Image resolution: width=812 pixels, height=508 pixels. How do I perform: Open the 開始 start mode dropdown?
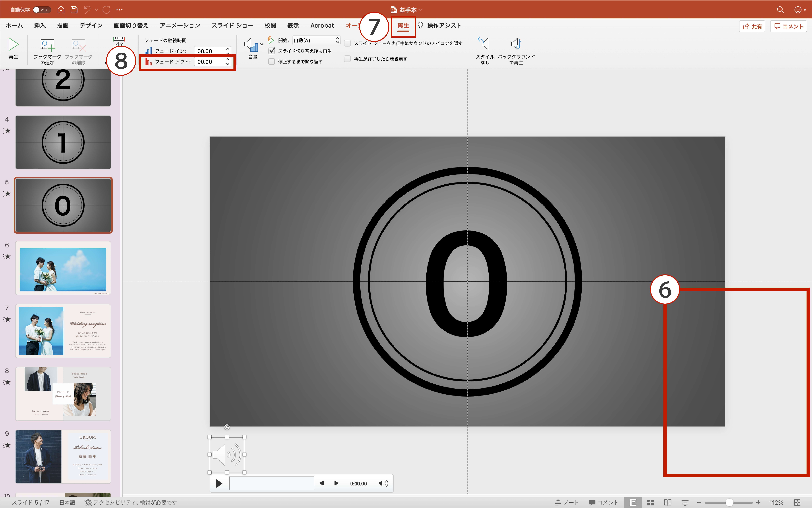[x=316, y=40]
